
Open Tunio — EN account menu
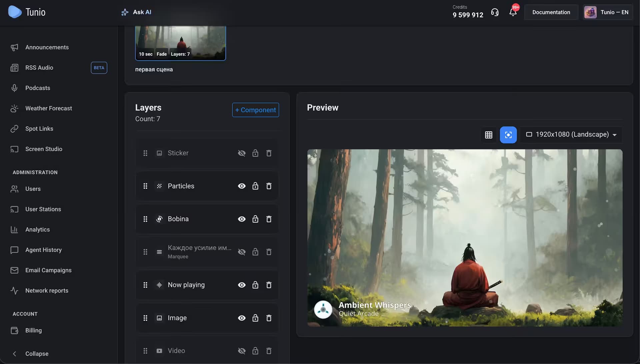tap(608, 12)
